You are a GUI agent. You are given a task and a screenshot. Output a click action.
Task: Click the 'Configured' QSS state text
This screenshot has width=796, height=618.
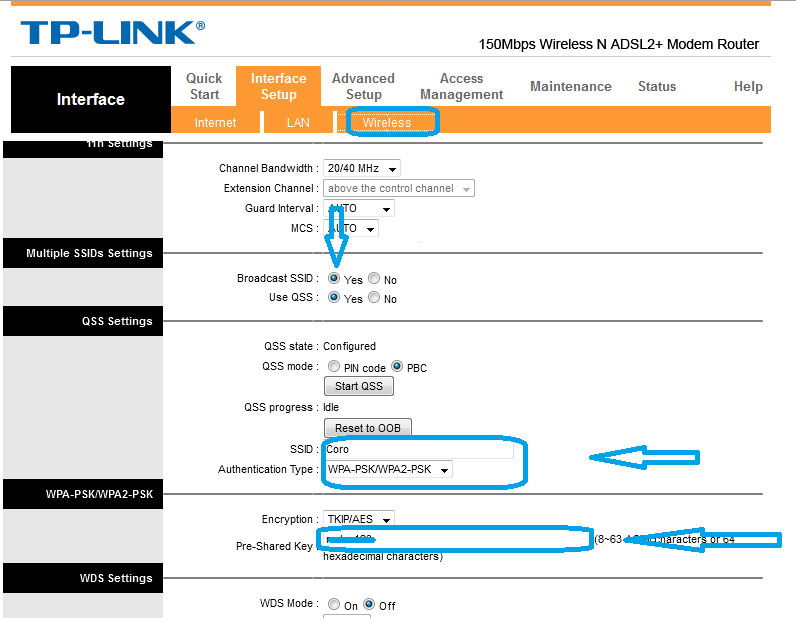[x=349, y=346]
